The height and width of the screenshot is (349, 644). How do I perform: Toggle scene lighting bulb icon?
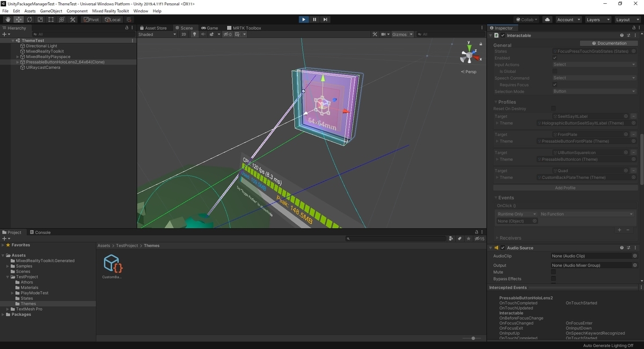pyautogui.click(x=195, y=34)
